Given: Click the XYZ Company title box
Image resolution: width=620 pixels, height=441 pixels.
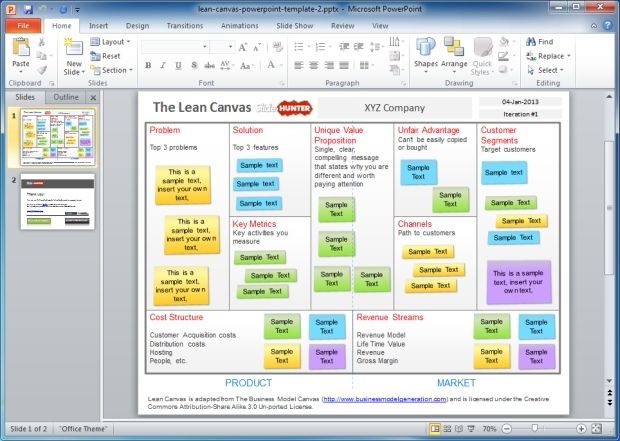Looking at the screenshot, I should tap(395, 108).
